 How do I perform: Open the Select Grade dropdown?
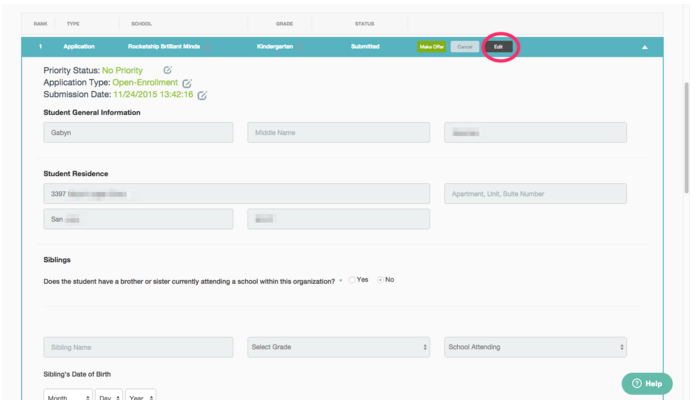tap(339, 347)
